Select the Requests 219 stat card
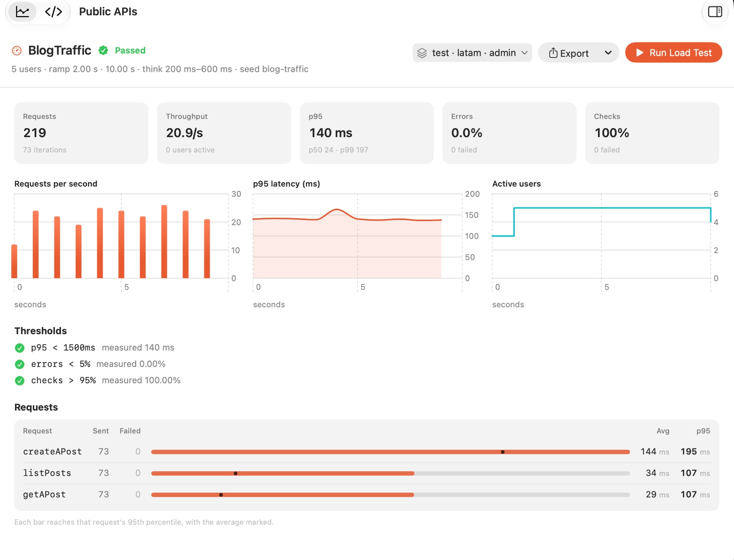734x560 pixels. pos(81,133)
